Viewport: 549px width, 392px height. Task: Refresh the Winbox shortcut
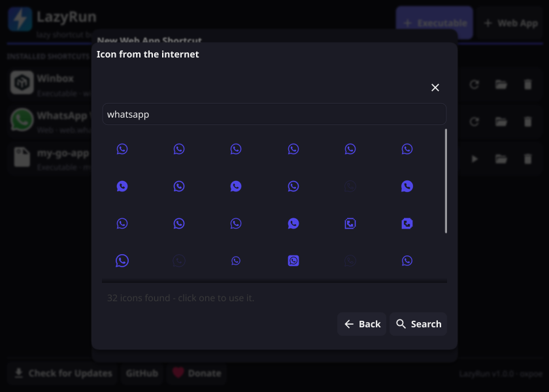[x=474, y=84]
